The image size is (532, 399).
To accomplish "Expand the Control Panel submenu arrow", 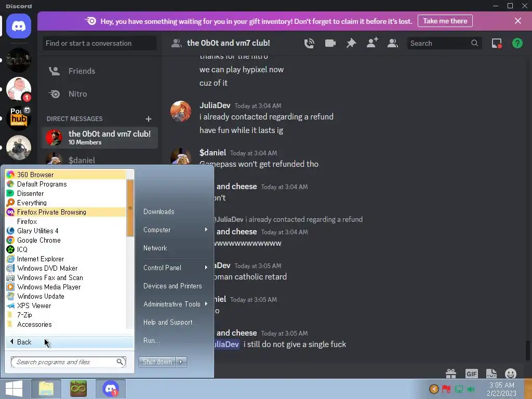I will click(206, 268).
